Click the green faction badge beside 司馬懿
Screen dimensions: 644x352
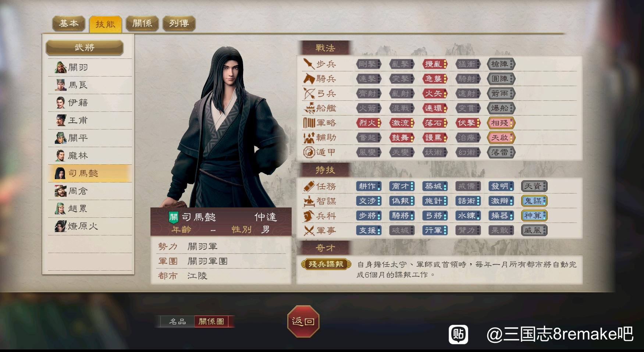[x=173, y=217]
